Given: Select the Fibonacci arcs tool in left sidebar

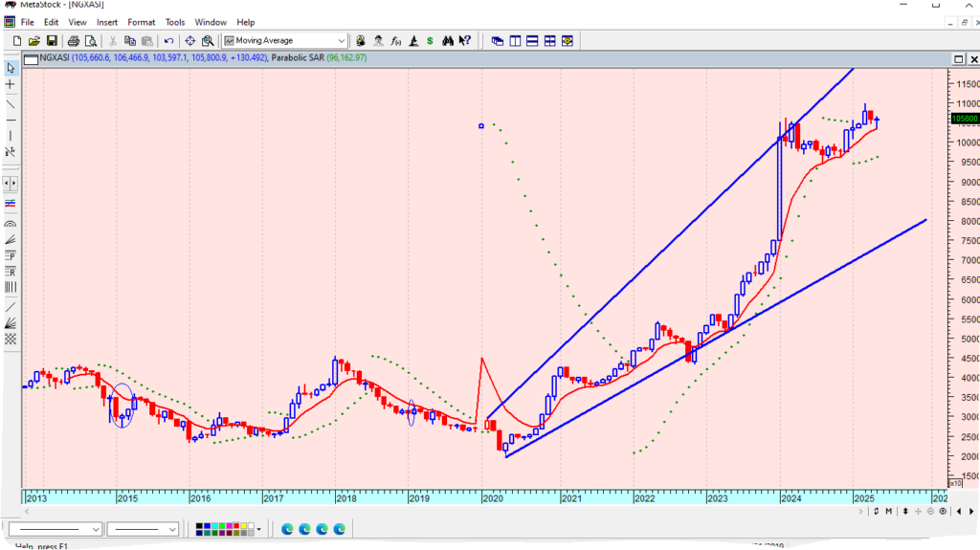Looking at the screenshot, I should 11,223.
